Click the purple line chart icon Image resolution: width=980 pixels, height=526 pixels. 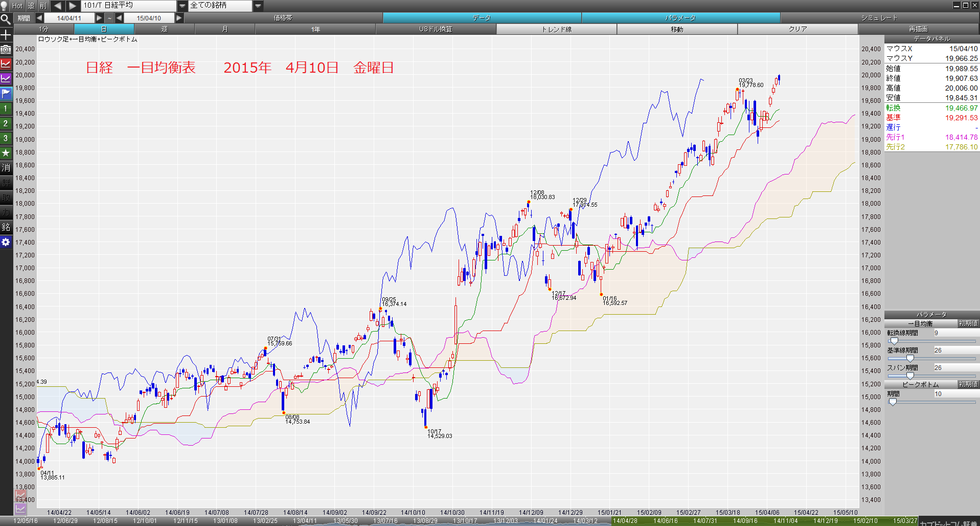tap(6, 79)
